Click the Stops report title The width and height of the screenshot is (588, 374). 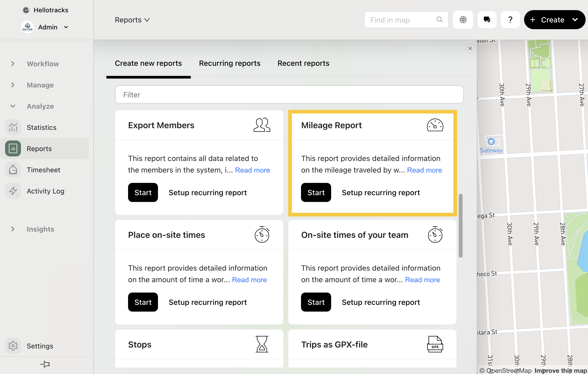tap(140, 345)
